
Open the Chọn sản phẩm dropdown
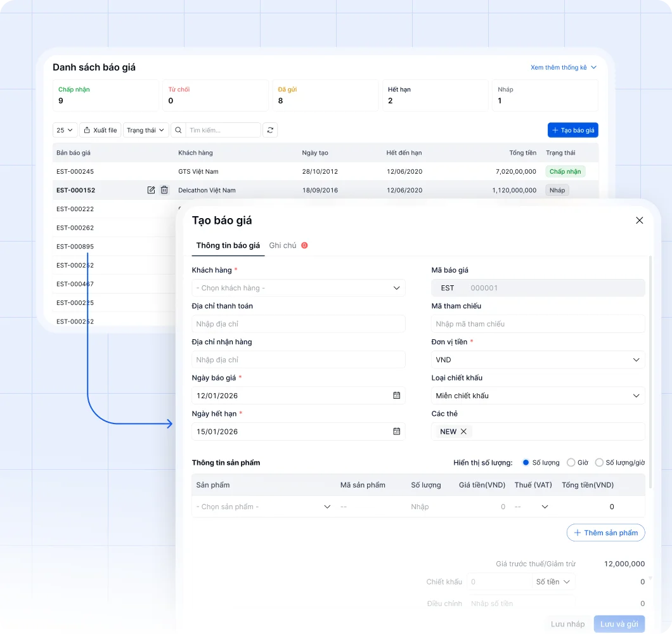263,507
